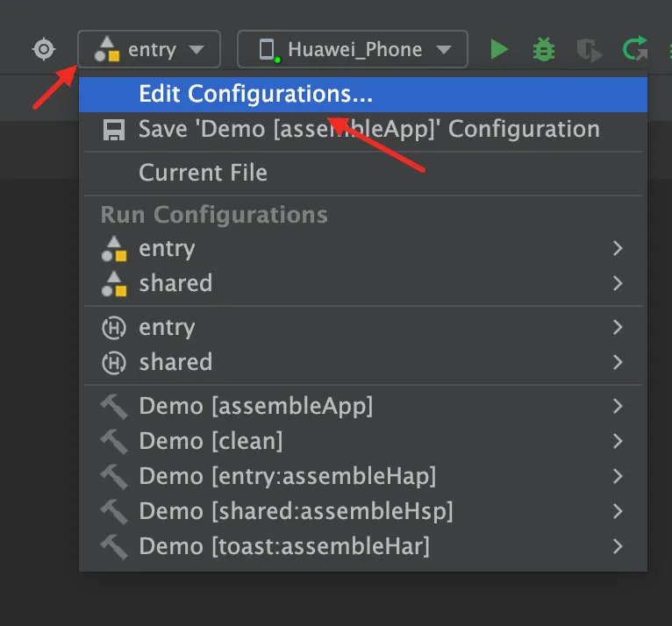Select the shared module run configuration
Image resolution: width=672 pixels, height=626 pixels.
point(175,283)
